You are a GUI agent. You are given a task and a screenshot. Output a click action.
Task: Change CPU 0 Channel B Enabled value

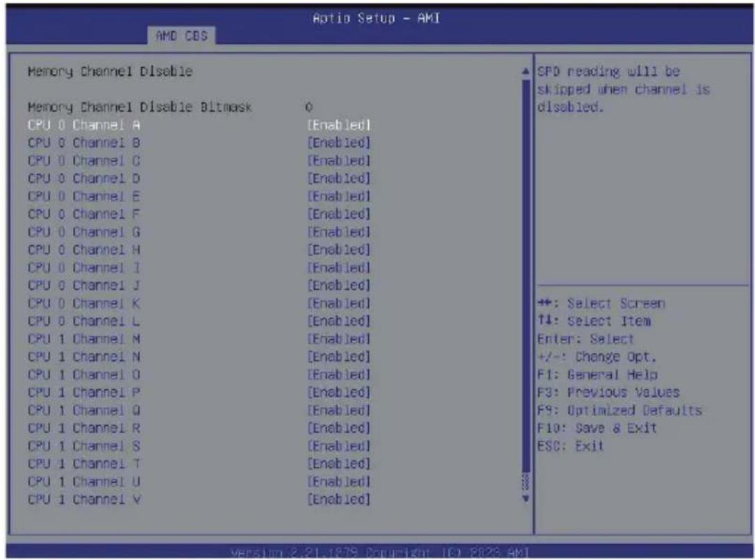pyautogui.click(x=339, y=143)
